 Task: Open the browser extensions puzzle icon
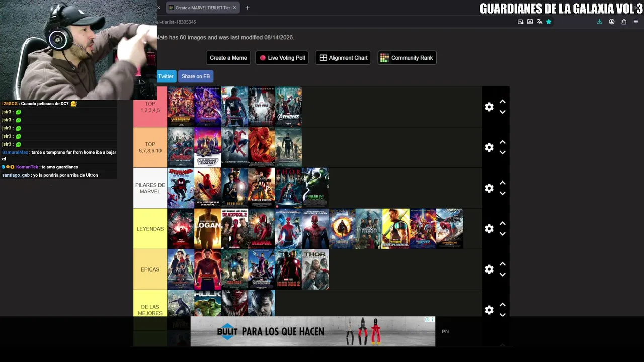[624, 22]
